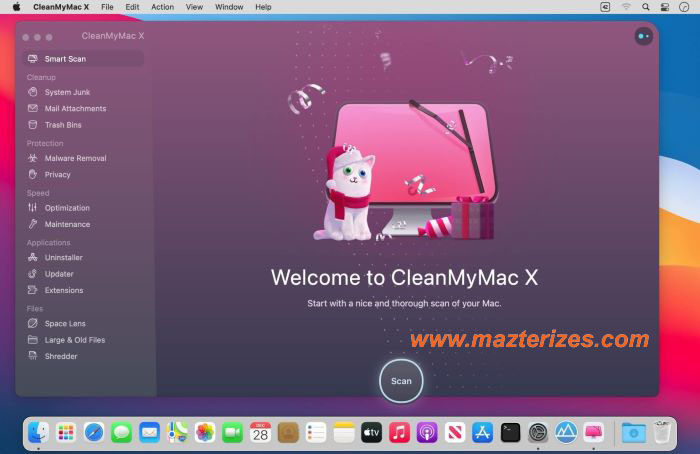Open Photos from the Dock
Screen dimensions: 700x454
click(x=205, y=433)
